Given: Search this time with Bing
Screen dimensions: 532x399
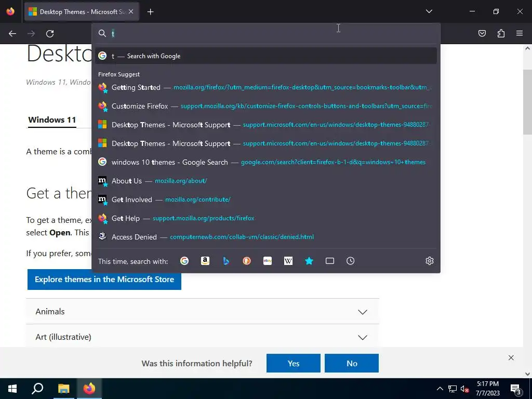Looking at the screenshot, I should click(226, 261).
